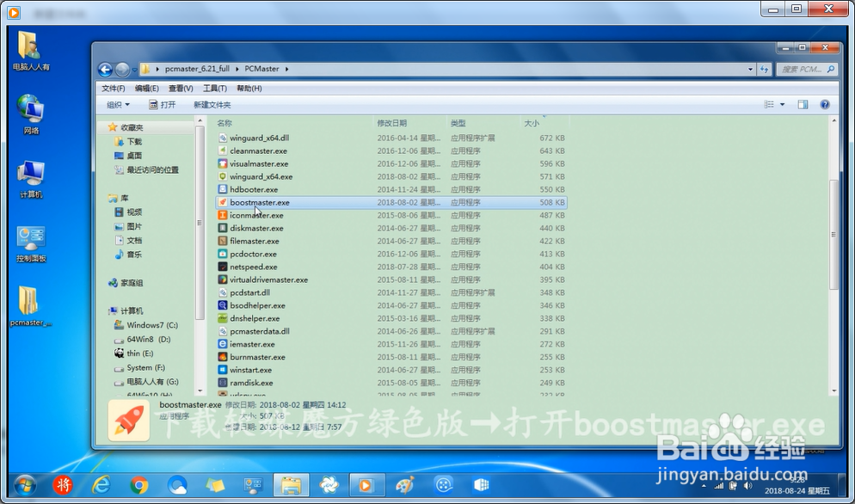Click the 打开 toolbar button
The height and width of the screenshot is (504, 855).
click(x=163, y=105)
